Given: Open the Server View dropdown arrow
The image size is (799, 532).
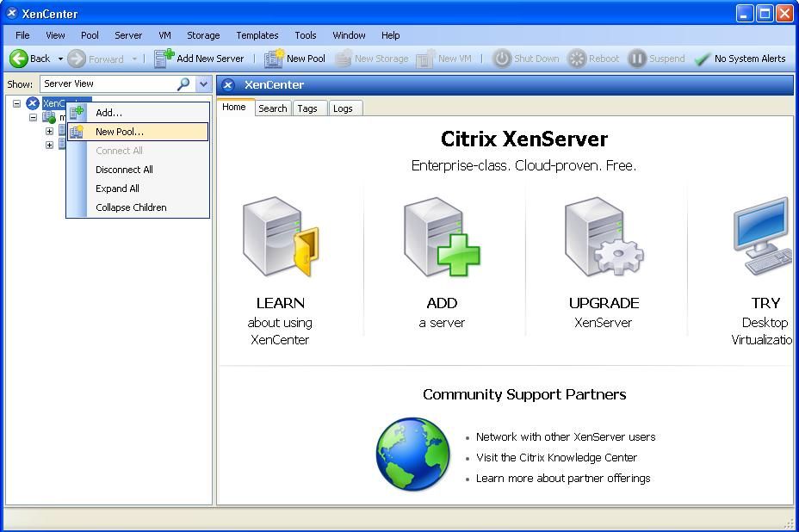Looking at the screenshot, I should [x=203, y=84].
